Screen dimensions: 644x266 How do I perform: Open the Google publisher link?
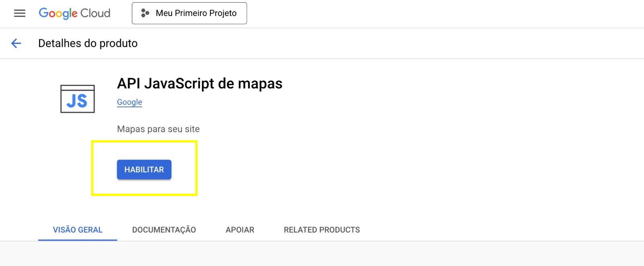130,102
